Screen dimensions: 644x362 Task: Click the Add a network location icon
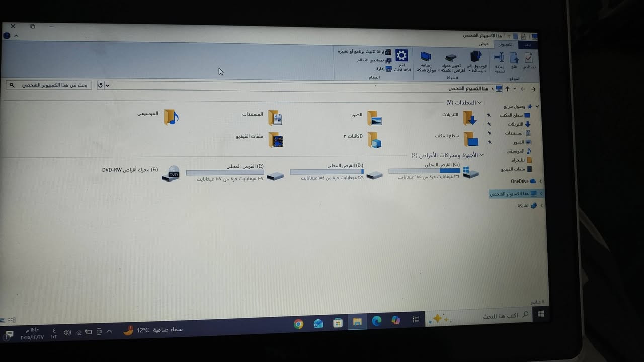click(x=426, y=57)
